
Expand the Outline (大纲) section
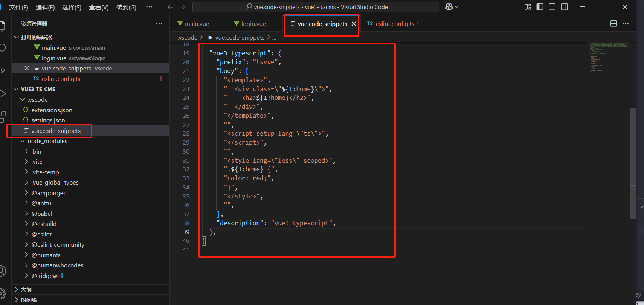coord(90,290)
